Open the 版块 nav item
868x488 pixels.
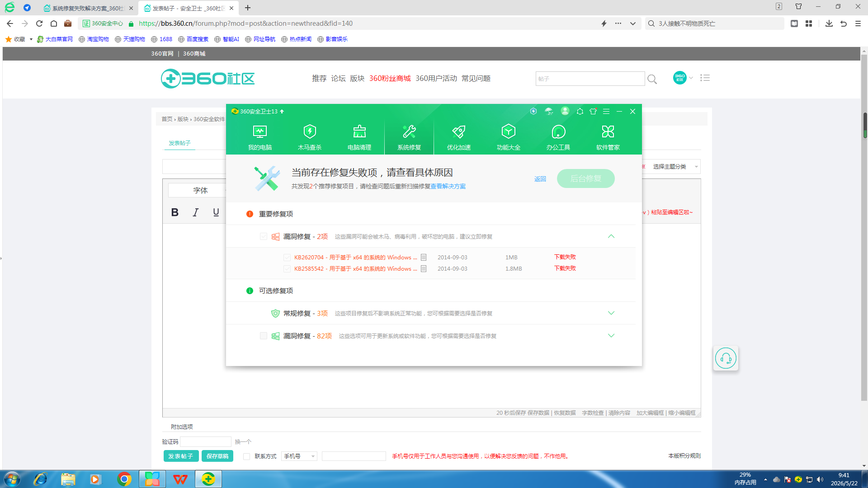[x=357, y=79]
